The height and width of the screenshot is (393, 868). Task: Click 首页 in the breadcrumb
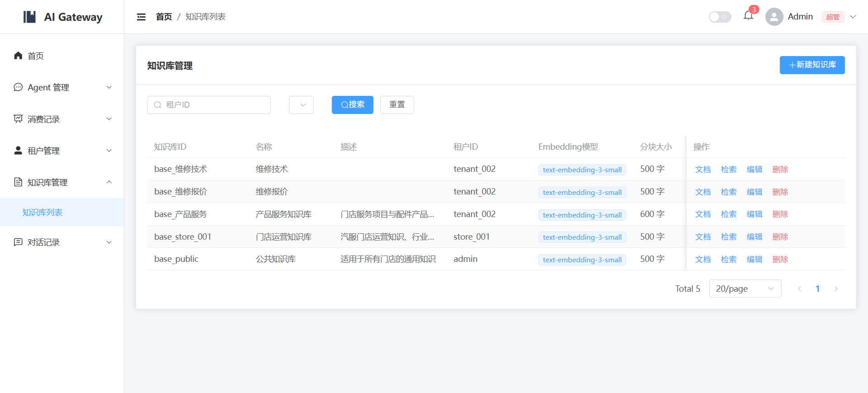[x=164, y=17]
